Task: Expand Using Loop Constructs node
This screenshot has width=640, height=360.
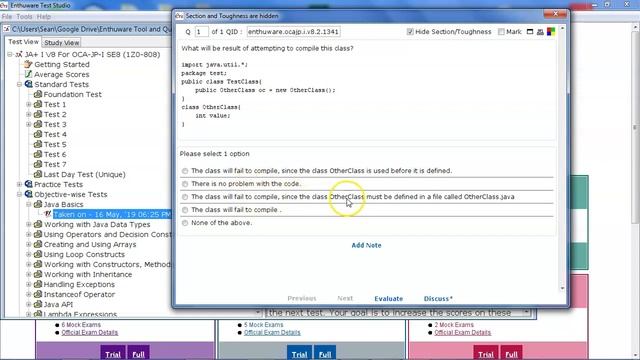Action: (29, 254)
